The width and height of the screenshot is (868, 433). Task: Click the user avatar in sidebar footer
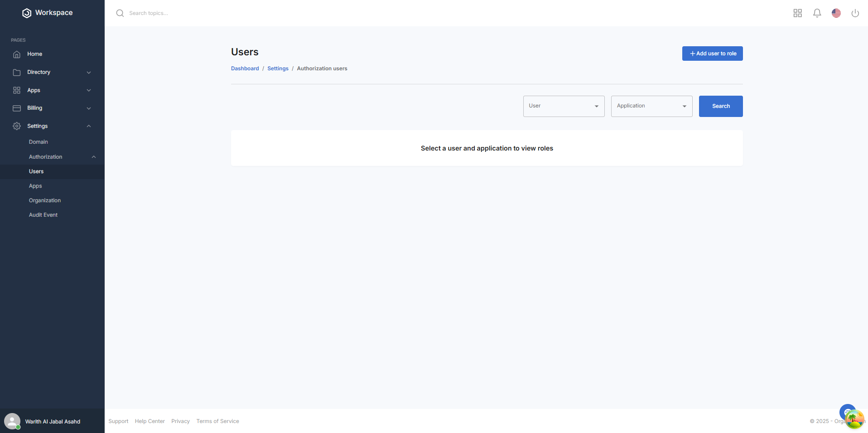click(x=12, y=421)
